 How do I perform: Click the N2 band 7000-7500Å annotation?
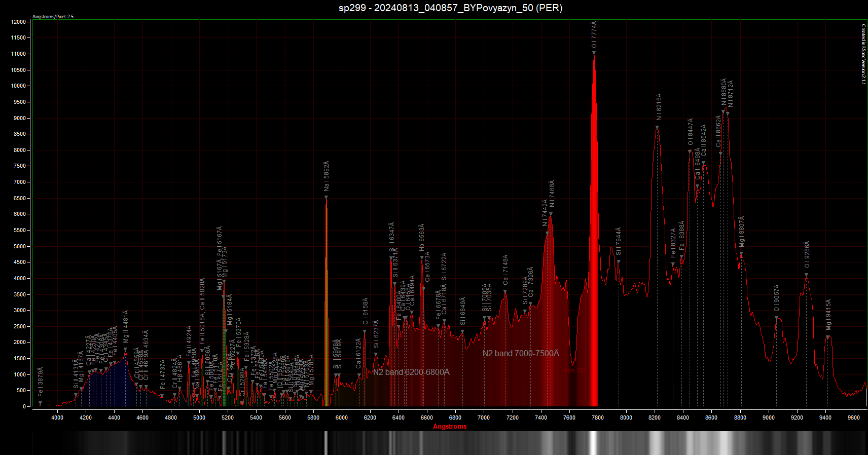pyautogui.click(x=521, y=353)
